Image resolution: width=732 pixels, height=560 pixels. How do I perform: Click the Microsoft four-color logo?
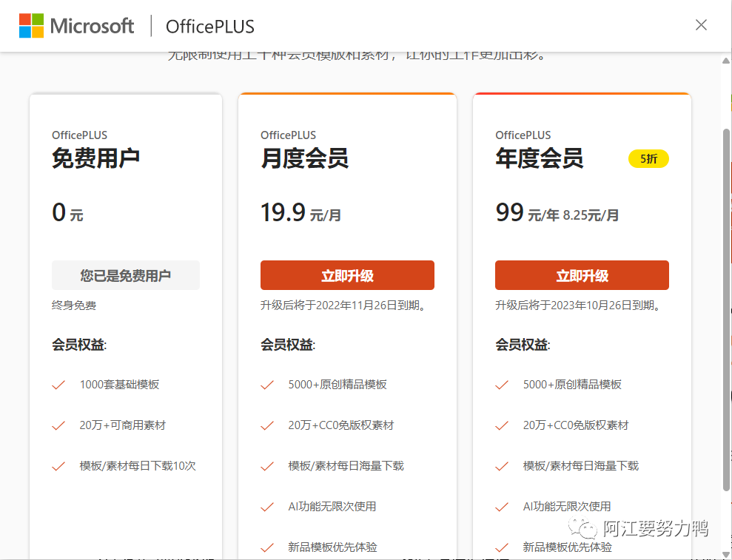[31, 26]
